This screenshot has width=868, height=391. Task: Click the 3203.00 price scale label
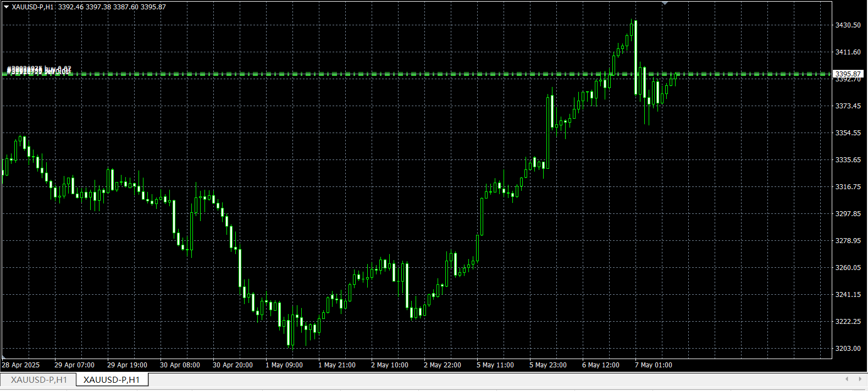point(848,349)
